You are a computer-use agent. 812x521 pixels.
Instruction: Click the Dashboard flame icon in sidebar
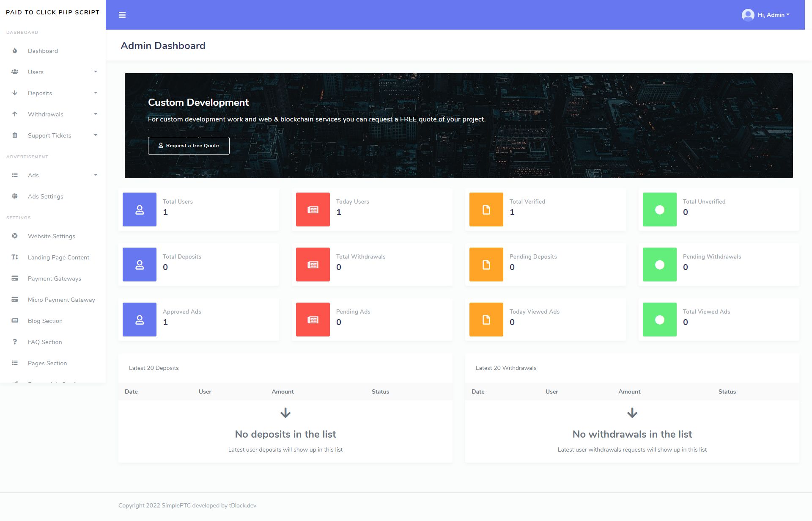click(x=15, y=51)
